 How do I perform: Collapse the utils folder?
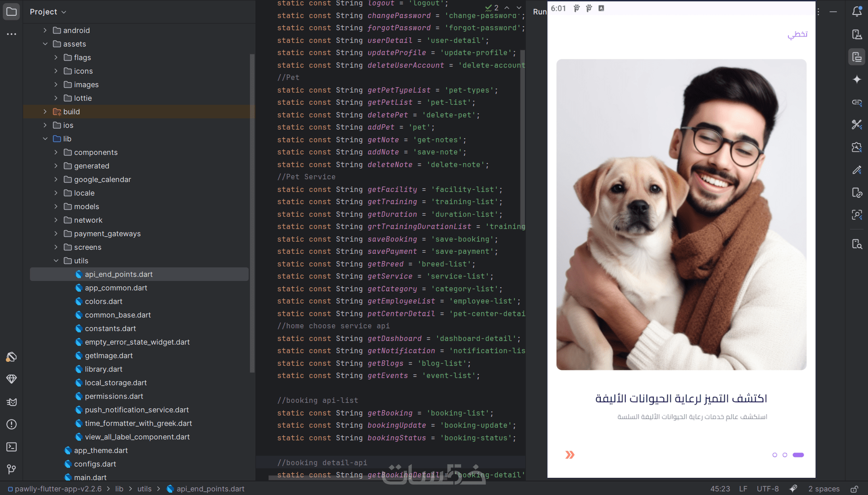coord(56,261)
